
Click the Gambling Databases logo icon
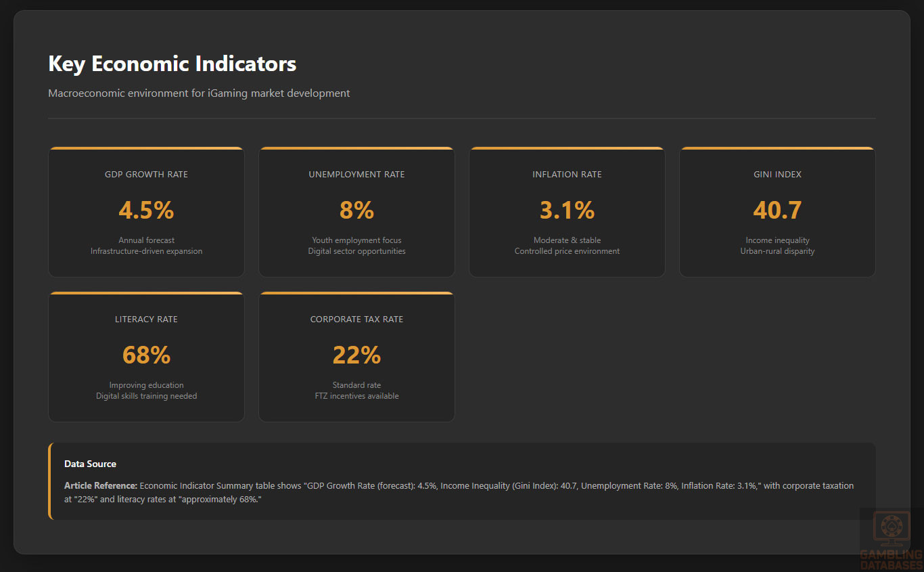coord(891,530)
